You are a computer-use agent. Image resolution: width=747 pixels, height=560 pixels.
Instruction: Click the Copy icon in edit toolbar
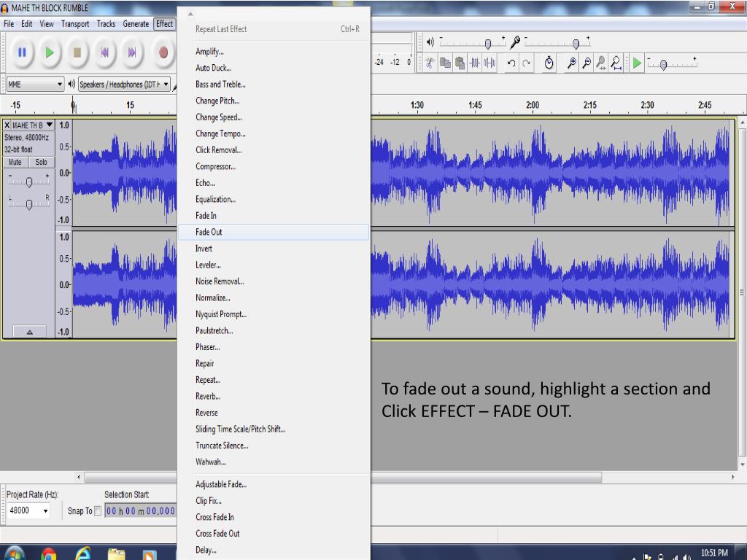(445, 63)
